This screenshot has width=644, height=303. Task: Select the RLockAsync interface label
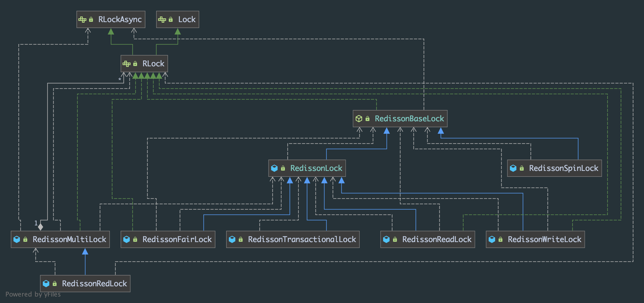pos(120,19)
